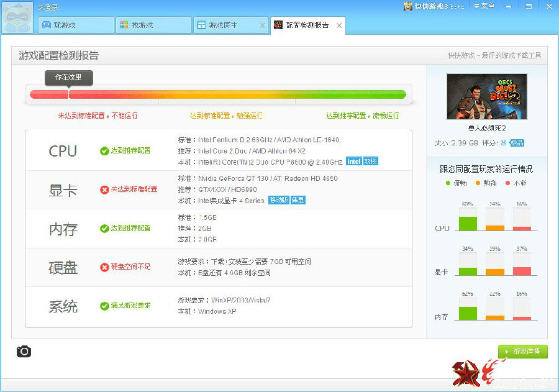
Task: Click the 未登录 login text
Action: [x=48, y=7]
